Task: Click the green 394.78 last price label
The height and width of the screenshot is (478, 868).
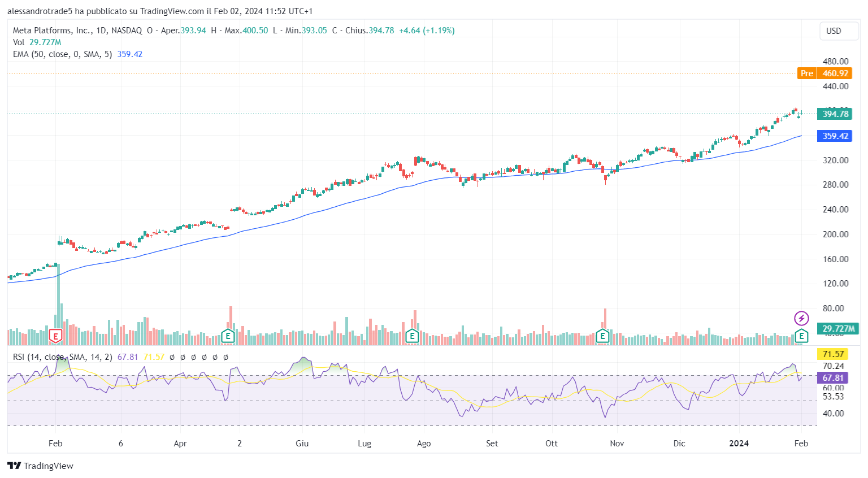Action: (x=835, y=114)
